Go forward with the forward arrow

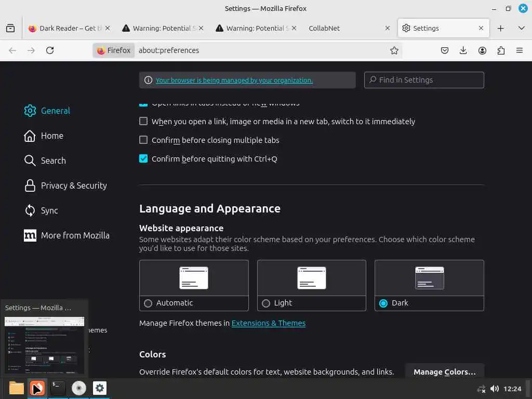click(31, 50)
